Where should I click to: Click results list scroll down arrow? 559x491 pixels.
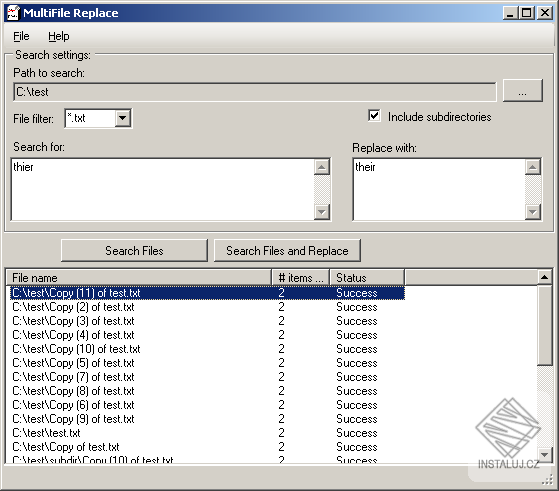pyautogui.click(x=544, y=454)
